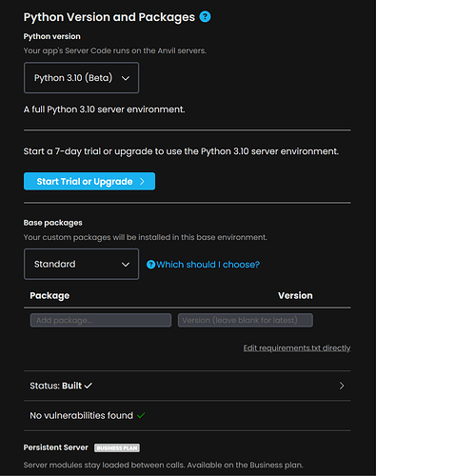
Task: Click the blue help icon beside Python Version and Packages
Action: [205, 17]
